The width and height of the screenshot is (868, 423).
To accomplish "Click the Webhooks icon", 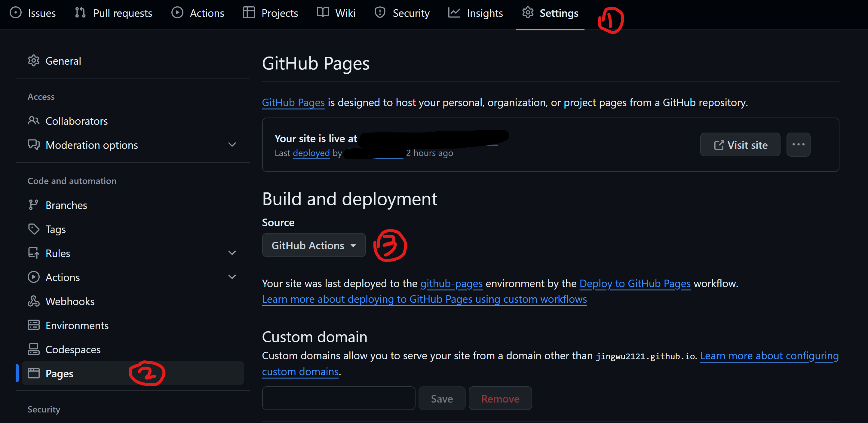I will [x=33, y=301].
